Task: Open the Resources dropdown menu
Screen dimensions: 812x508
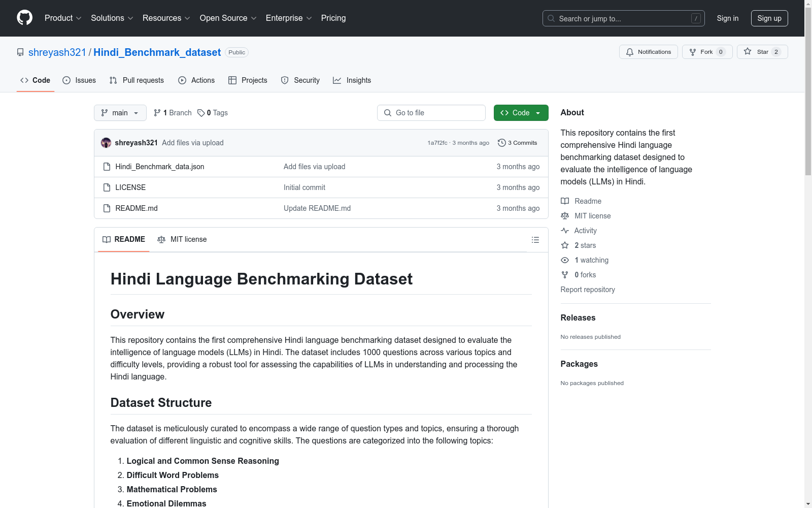Action: [x=166, y=18]
